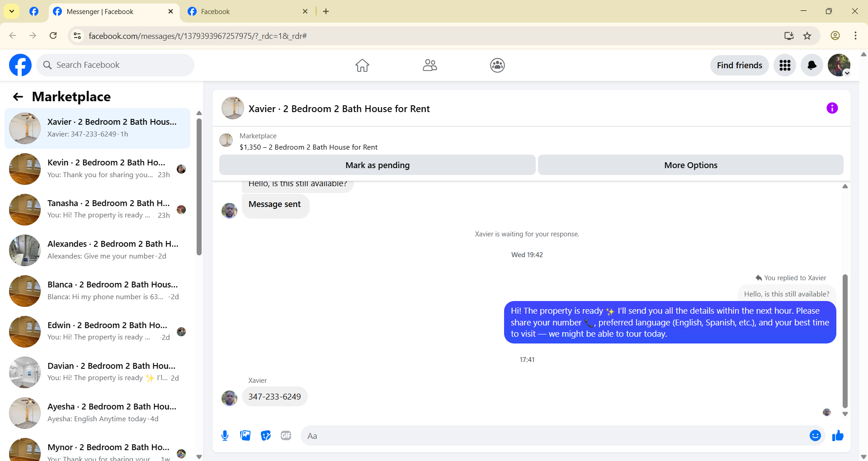Open the Chrome three-dot menu
868x461 pixels.
855,36
